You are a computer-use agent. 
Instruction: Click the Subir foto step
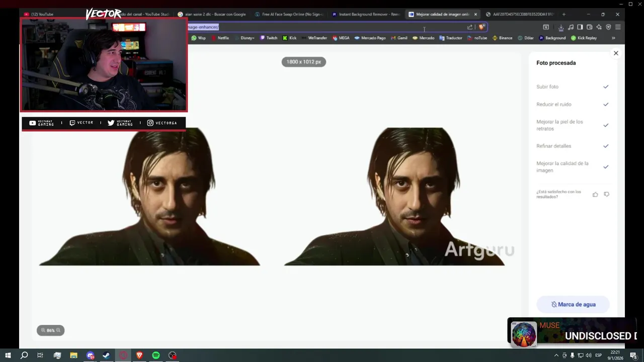point(573,87)
